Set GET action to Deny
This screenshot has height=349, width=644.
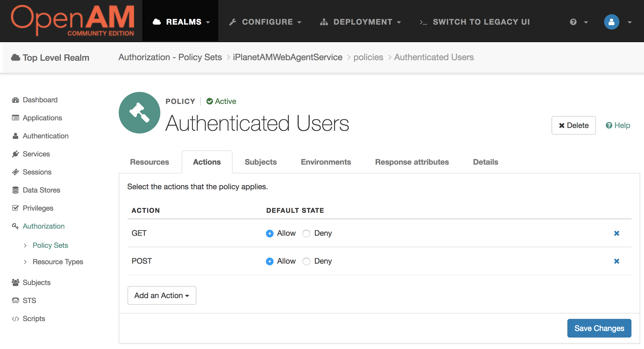point(306,234)
